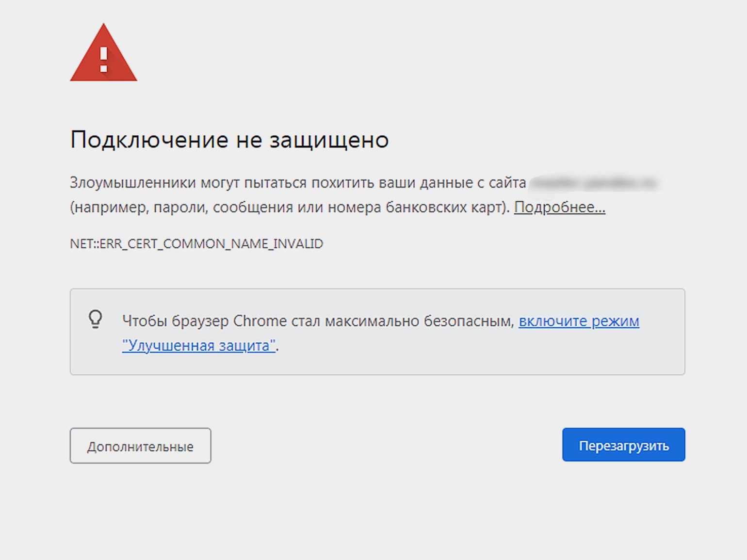
Task: Click the white exclamation mark in the triangle
Action: (103, 60)
